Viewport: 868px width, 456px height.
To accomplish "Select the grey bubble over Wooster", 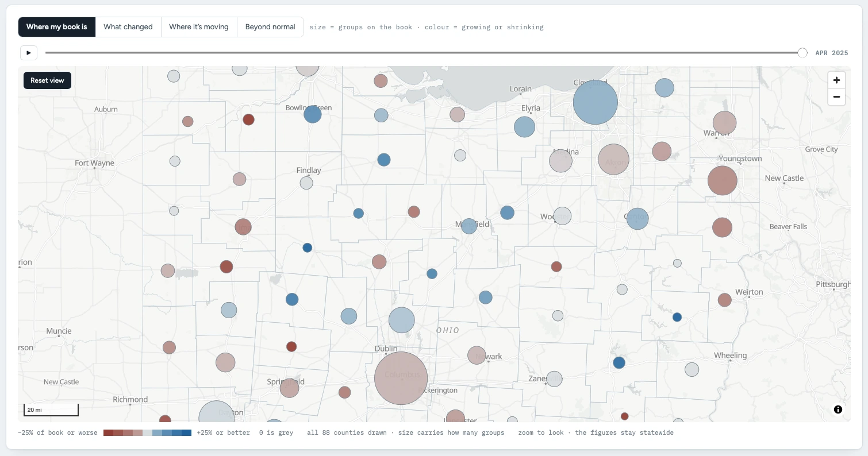I will click(562, 216).
